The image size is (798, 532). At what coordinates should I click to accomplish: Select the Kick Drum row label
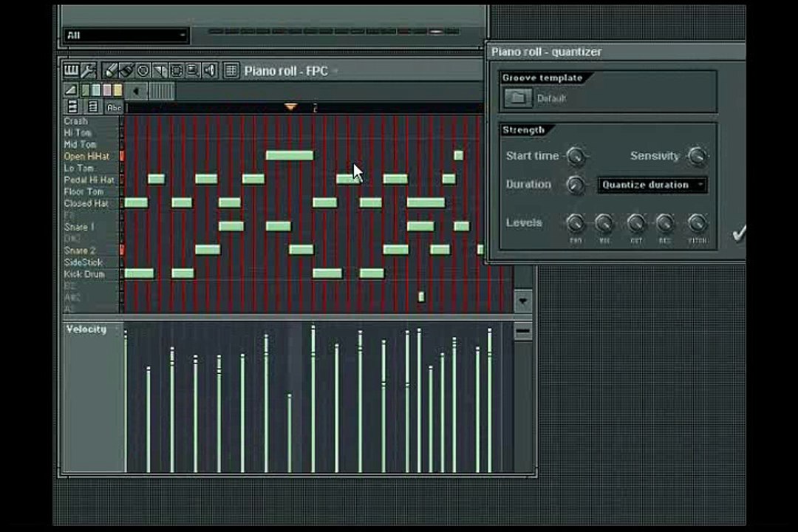84,274
